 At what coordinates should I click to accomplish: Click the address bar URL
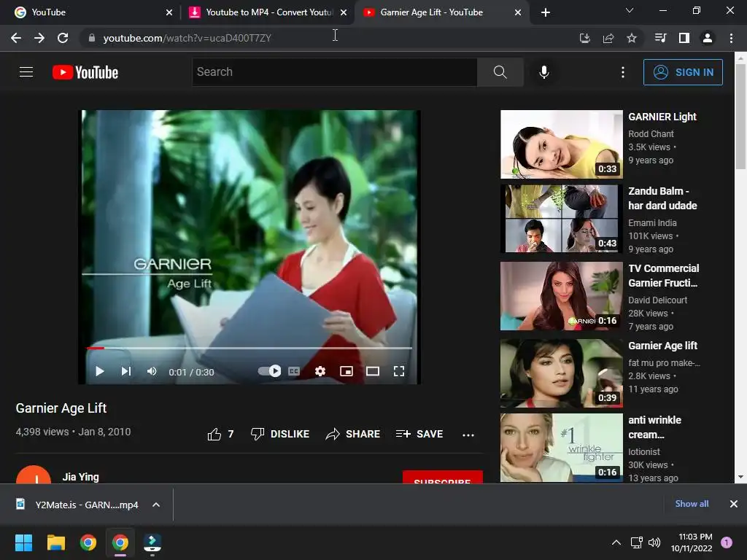(187, 38)
